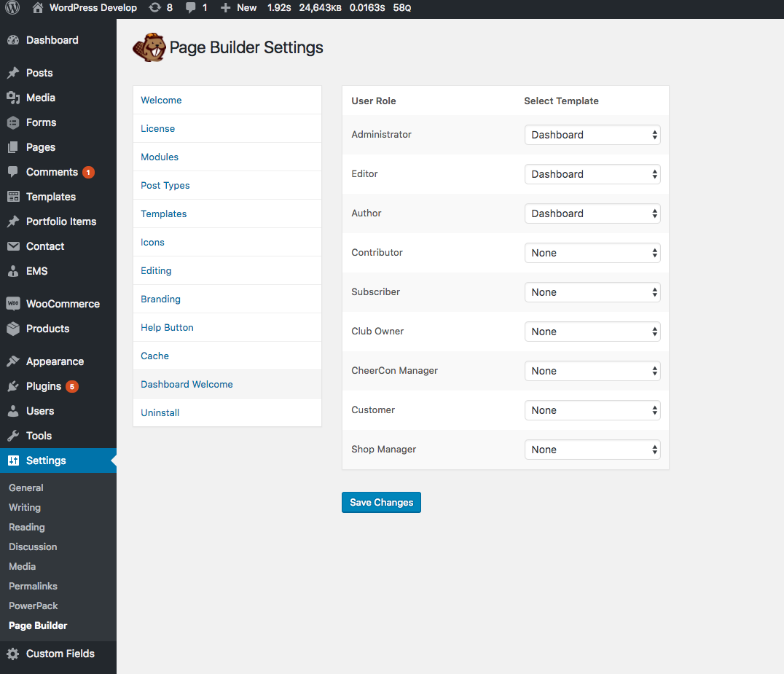Click the Pages icon in sidebar
784x674 pixels.
pos(14,147)
